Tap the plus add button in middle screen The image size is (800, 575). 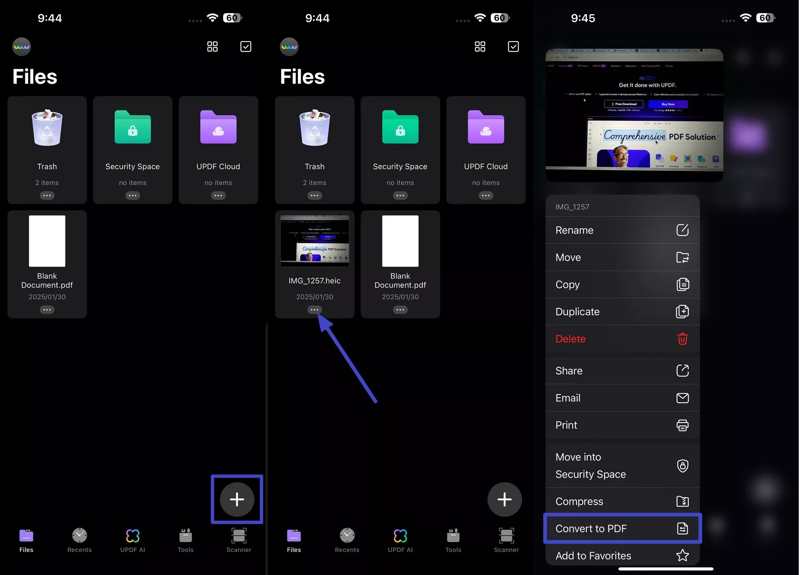505,499
